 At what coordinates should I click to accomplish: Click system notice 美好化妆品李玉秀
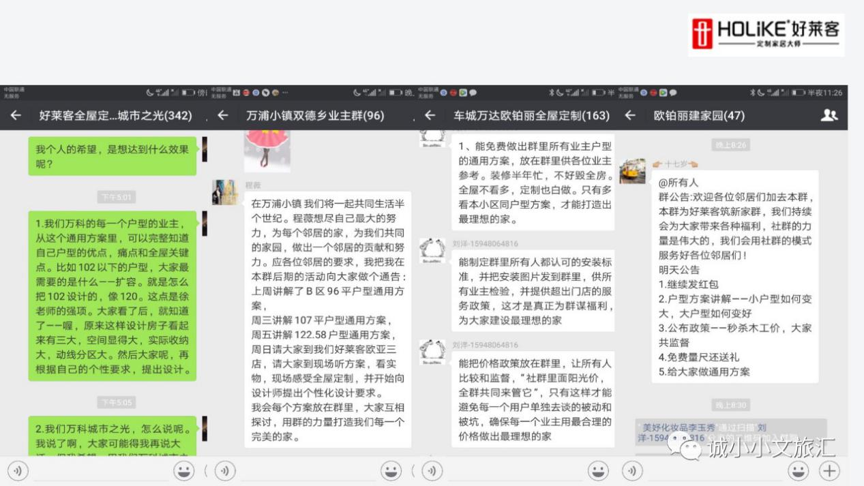[731, 432]
